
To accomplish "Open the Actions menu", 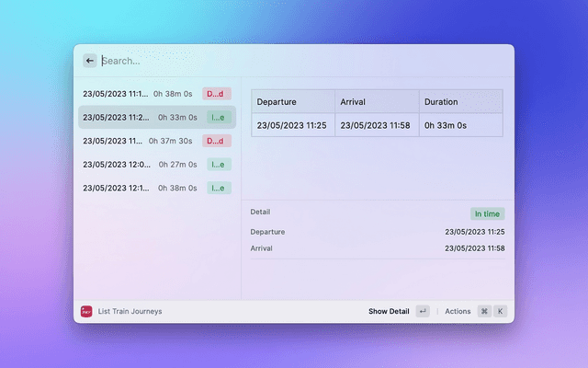I will point(458,311).
